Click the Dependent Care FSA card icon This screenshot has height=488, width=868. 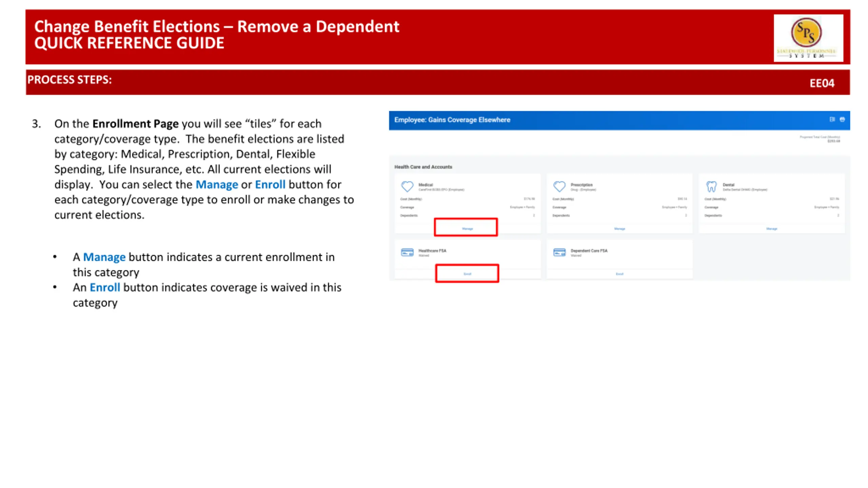pos(559,252)
